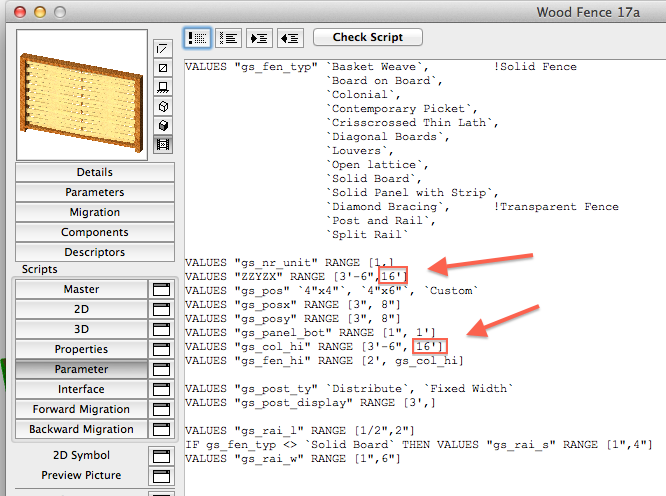Open Properties script in separate window icon

tap(161, 349)
